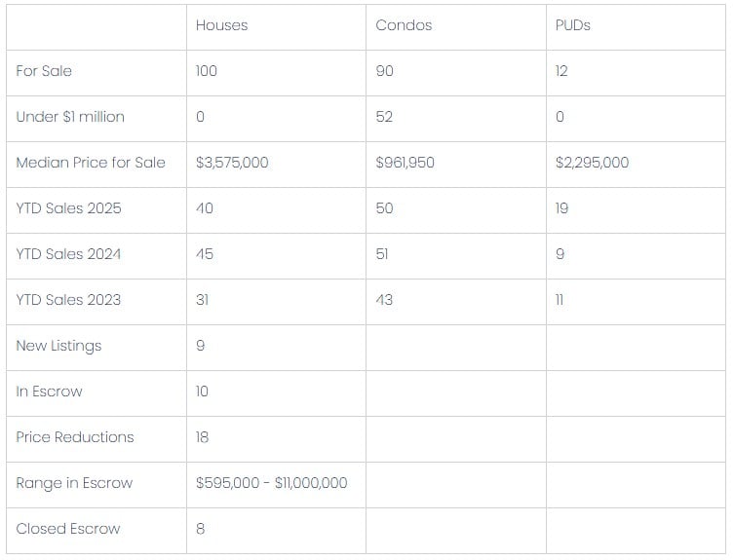Click the $595,000 - $11,000,000 range cell
The image size is (734, 560).
tap(271, 483)
